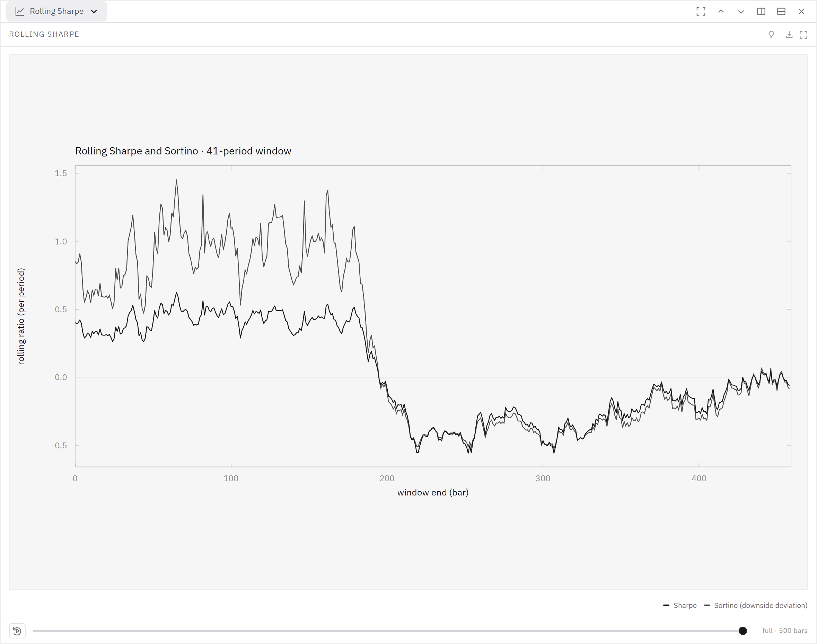The height and width of the screenshot is (644, 817).
Task: Toggle the Sharpe series in legend
Action: click(x=680, y=606)
